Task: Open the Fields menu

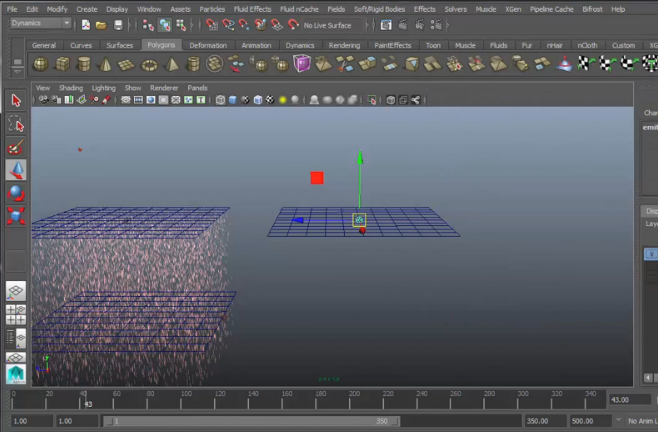Action: tap(336, 9)
